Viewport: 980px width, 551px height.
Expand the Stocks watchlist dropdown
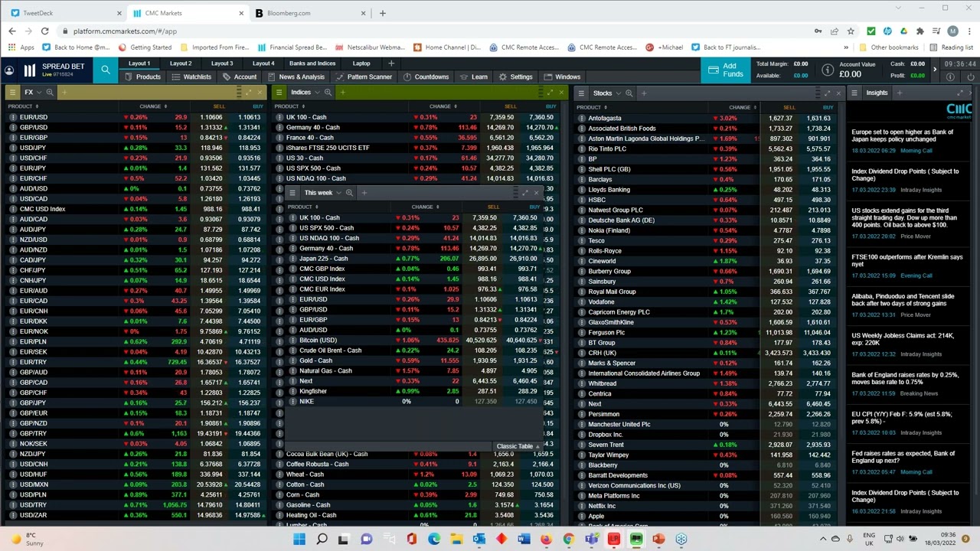coord(618,93)
